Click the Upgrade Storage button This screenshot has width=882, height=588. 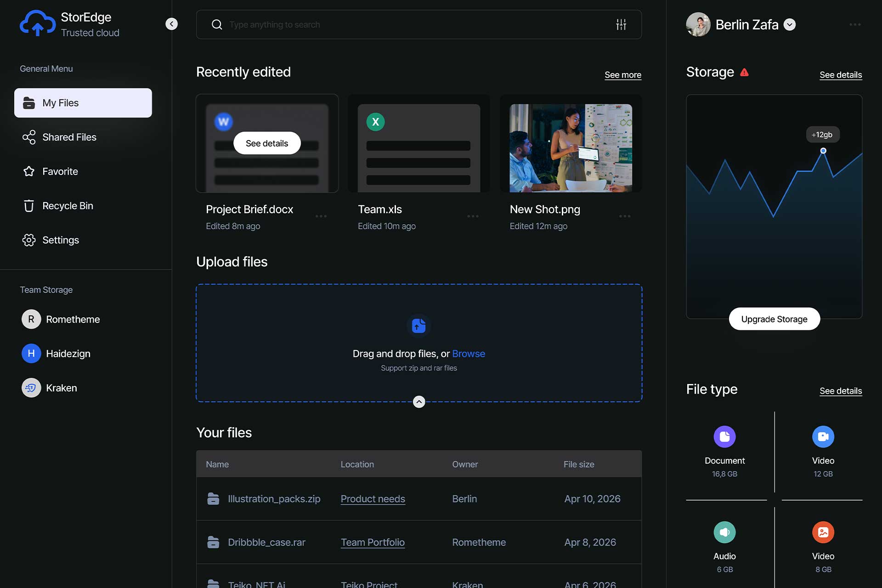[x=774, y=319]
